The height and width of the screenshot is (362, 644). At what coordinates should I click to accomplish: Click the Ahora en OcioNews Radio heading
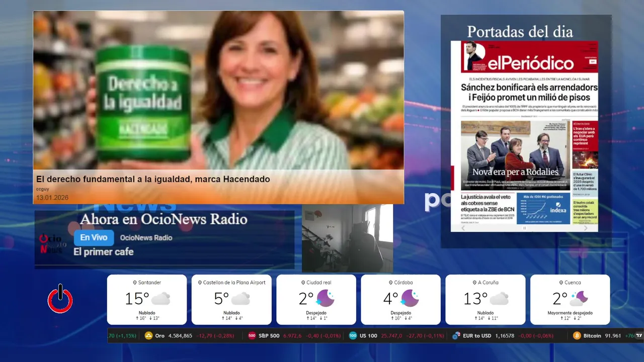pos(164,219)
